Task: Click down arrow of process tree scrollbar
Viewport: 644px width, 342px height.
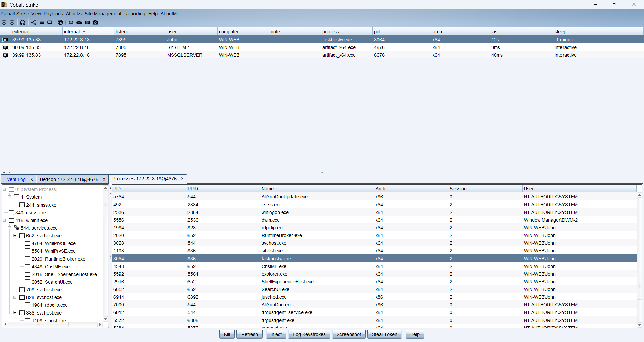Action: [105, 319]
